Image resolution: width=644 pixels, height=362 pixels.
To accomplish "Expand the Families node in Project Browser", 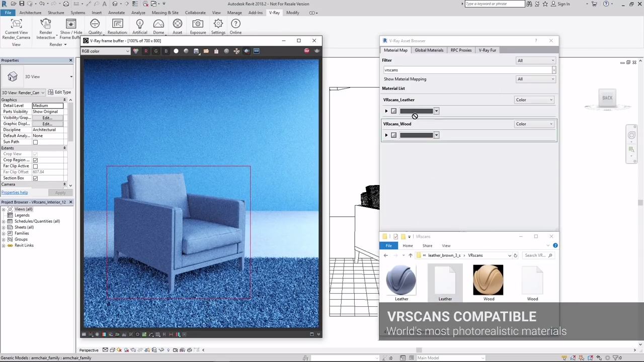I will point(5,233).
